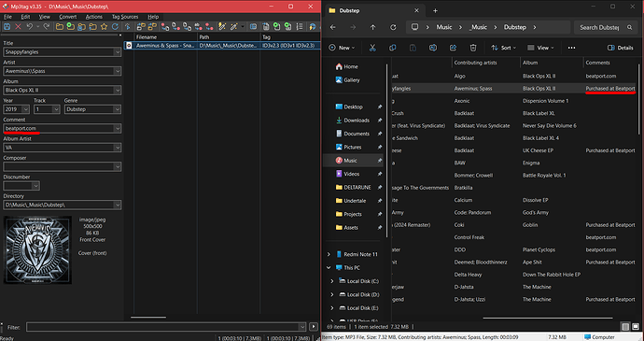This screenshot has height=341, width=644.
Task: Click the Auto-numbering wizard list icon
Action: 300,27
